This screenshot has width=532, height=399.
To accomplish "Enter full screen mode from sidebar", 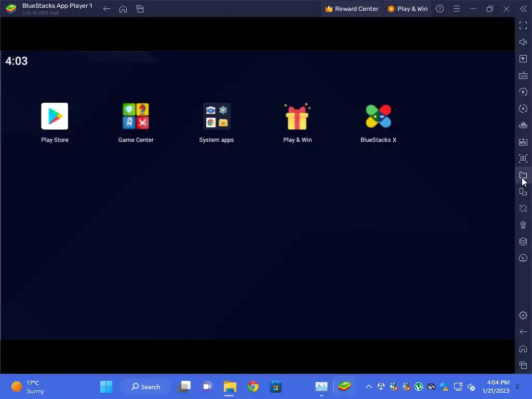I will (523, 25).
